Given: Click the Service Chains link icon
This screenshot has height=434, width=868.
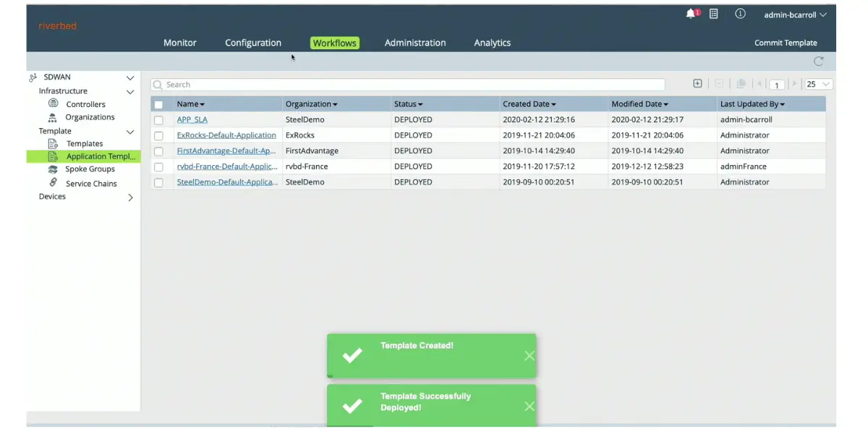Looking at the screenshot, I should [x=53, y=182].
